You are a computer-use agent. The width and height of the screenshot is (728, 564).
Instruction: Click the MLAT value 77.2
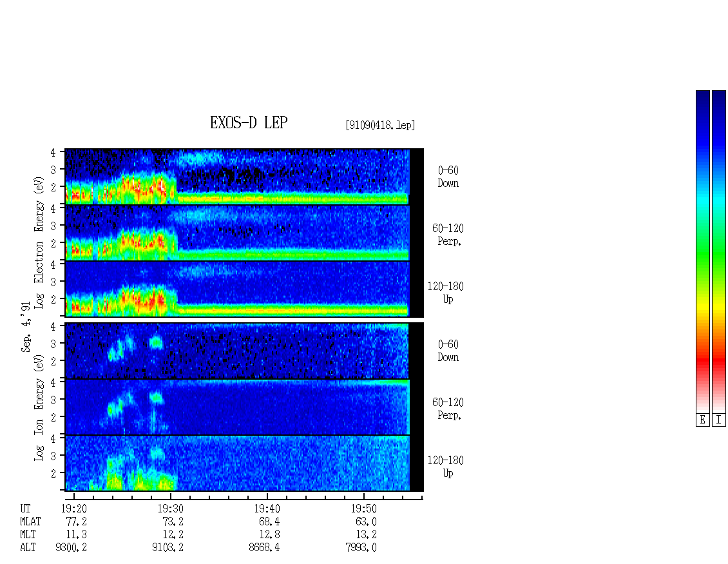click(76, 521)
